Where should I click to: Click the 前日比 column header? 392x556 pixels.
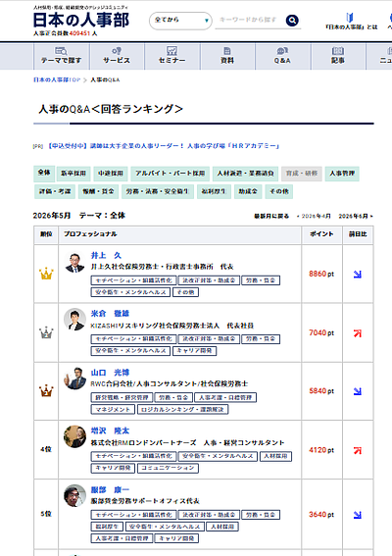tap(358, 234)
